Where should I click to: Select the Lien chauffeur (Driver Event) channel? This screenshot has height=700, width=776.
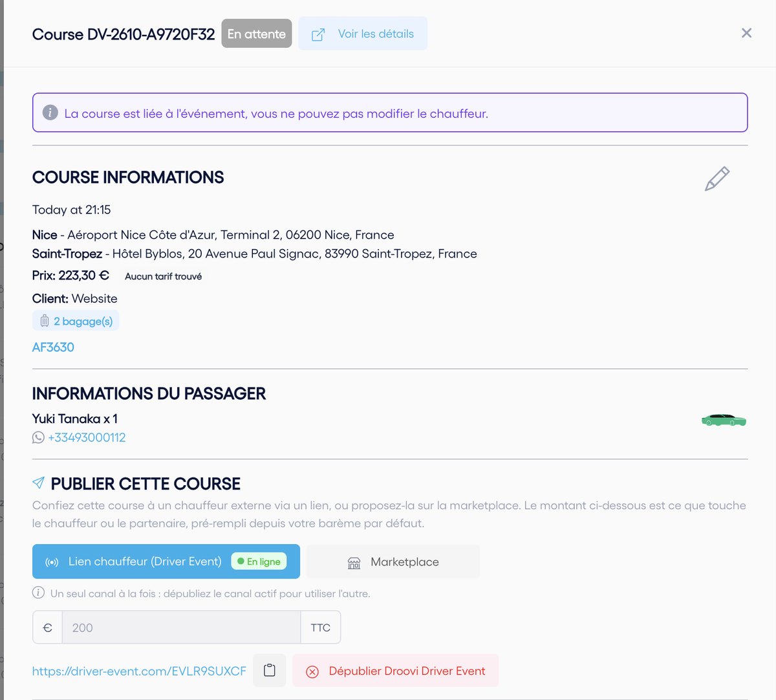pyautogui.click(x=166, y=562)
